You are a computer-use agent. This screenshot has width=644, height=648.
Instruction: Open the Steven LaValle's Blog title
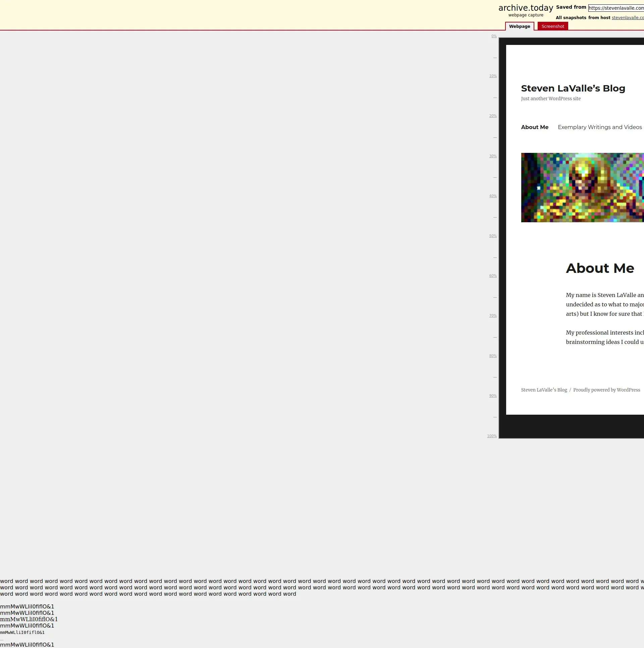573,89
